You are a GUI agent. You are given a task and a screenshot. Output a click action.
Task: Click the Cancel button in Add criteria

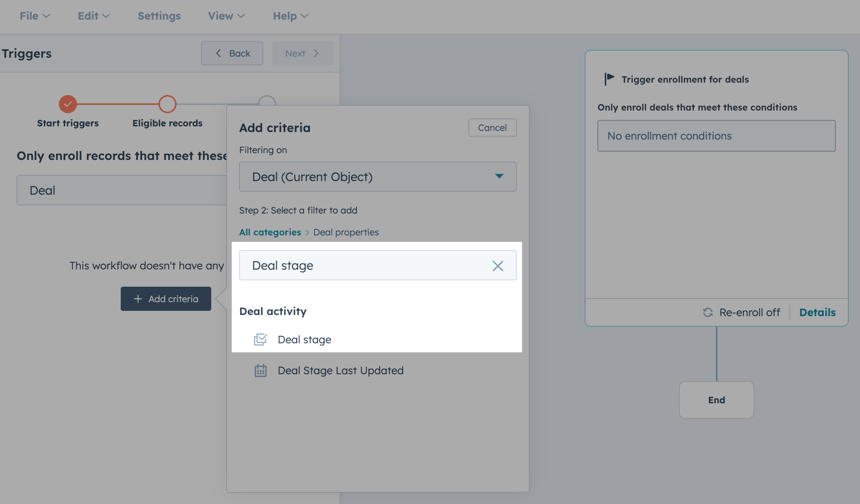[x=492, y=128]
